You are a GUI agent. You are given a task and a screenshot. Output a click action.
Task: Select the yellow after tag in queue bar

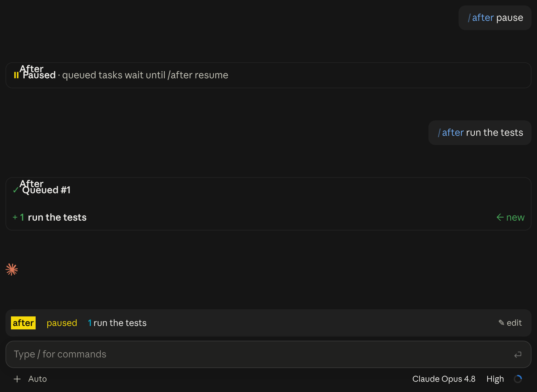23,323
